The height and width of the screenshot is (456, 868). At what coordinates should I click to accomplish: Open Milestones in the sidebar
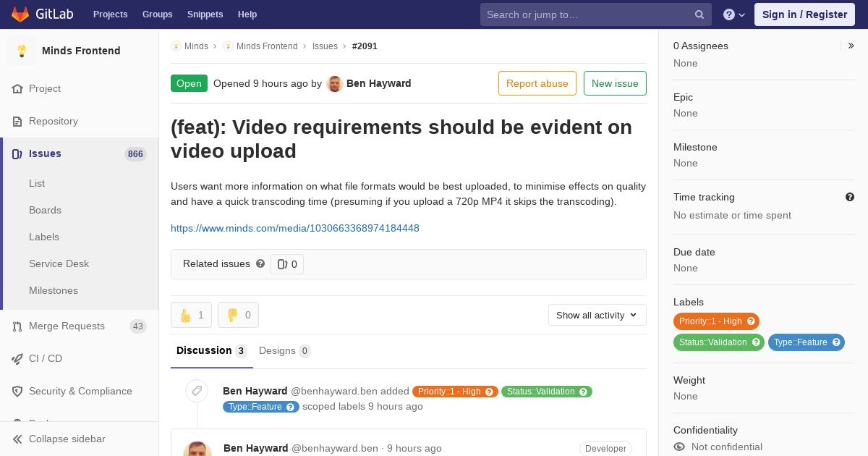tap(54, 290)
